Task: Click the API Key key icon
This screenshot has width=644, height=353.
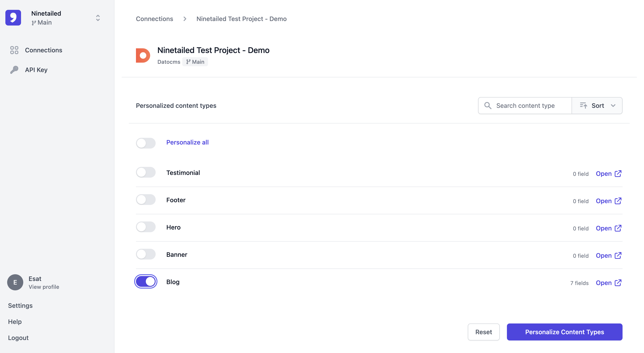Action: point(14,70)
